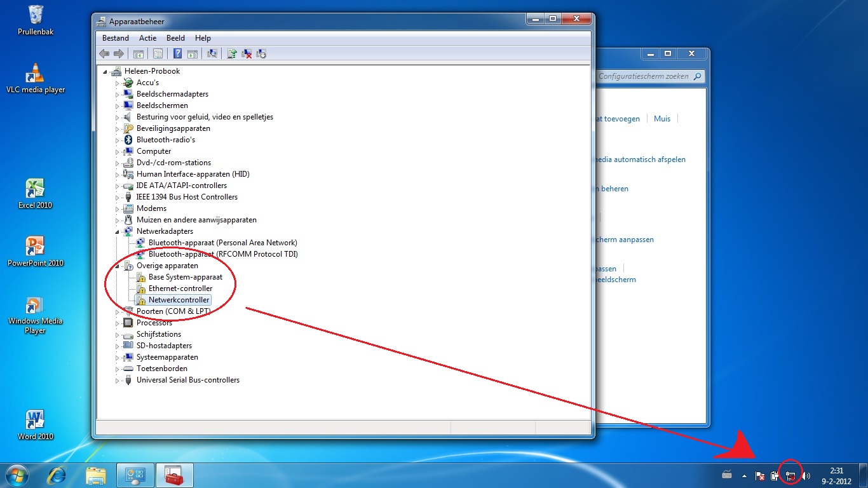The image size is (868, 488).
Task: Open Help via the blue question mark icon
Action: (x=178, y=54)
